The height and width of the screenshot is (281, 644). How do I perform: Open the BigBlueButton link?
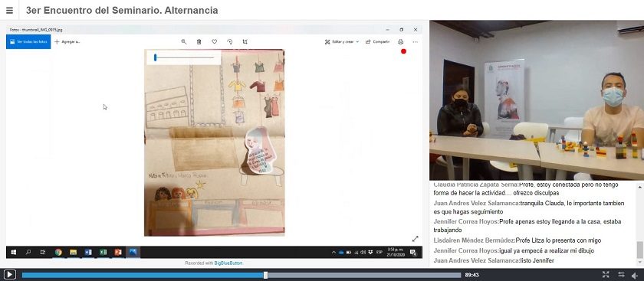228,263
